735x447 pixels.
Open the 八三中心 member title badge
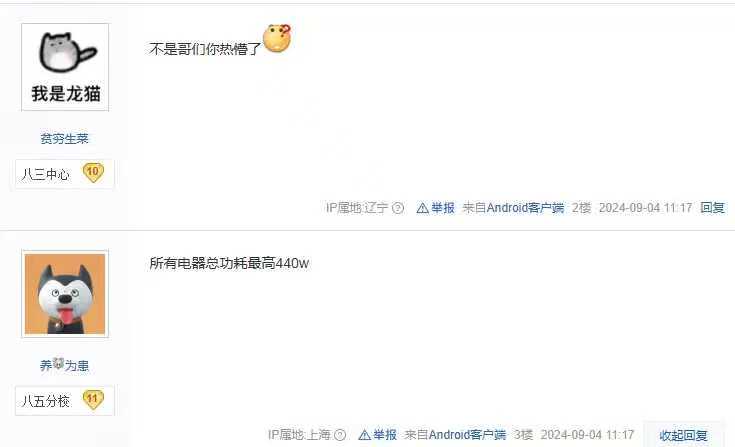point(45,174)
